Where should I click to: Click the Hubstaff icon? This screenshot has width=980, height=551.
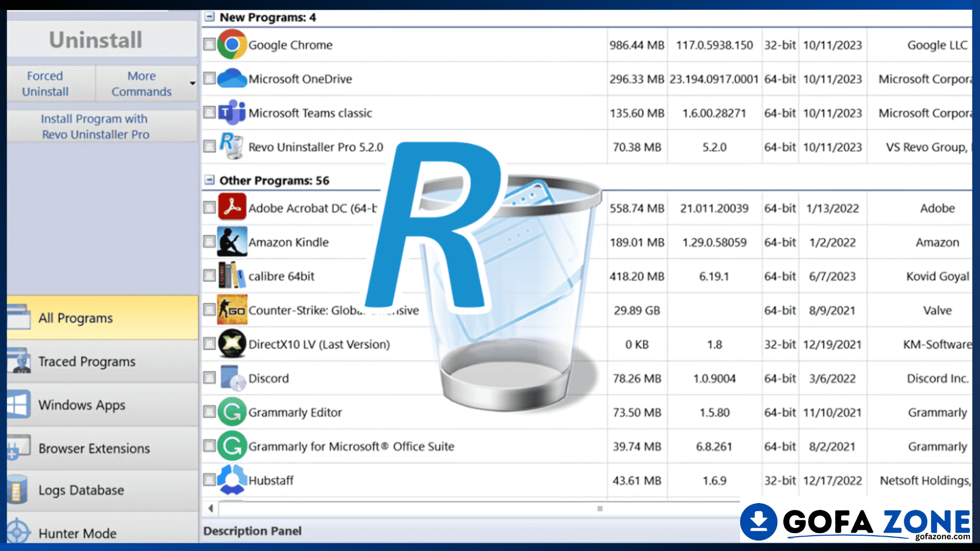[x=232, y=480]
